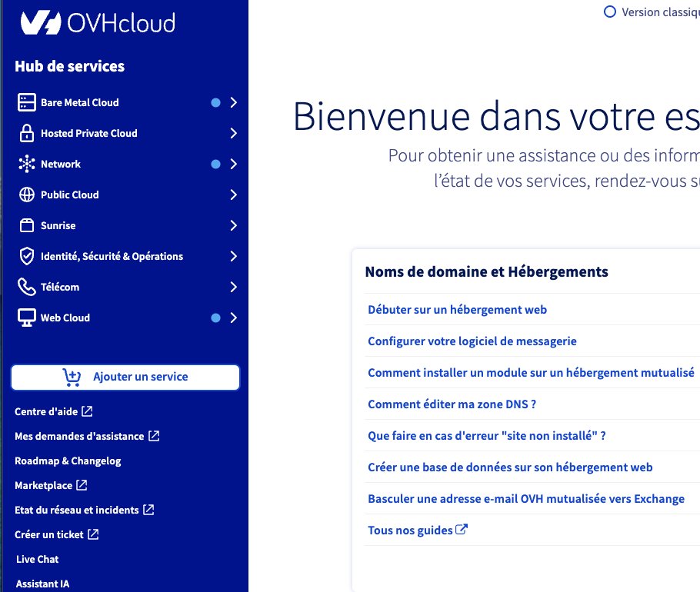Click the shield icon for Identité, Sécurité
Image resolution: width=700 pixels, height=592 pixels.
(x=26, y=256)
